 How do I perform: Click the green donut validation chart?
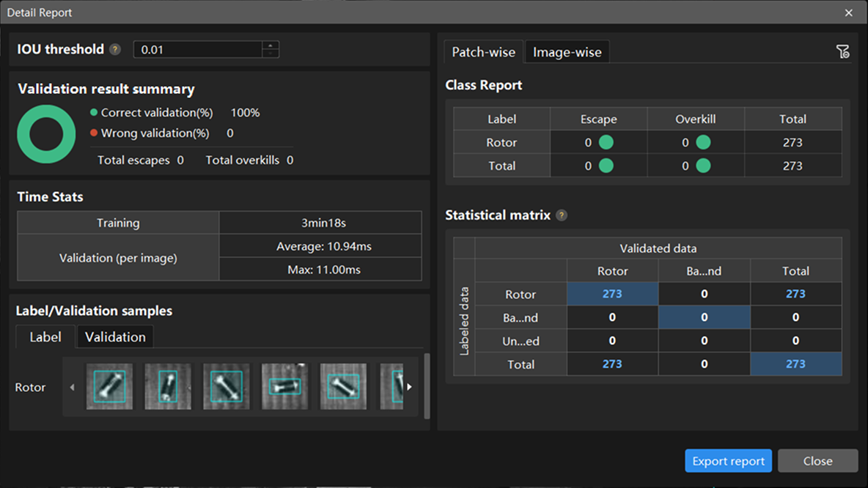coord(46,134)
